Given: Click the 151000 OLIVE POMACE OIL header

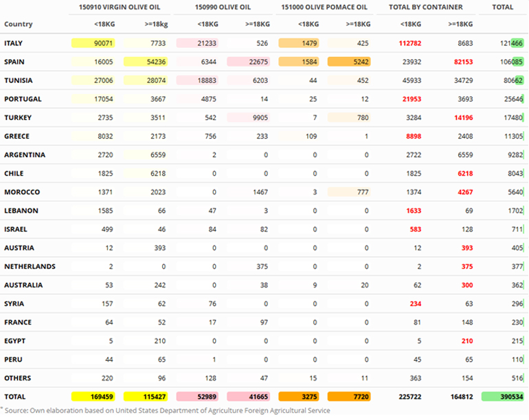Looking at the screenshot, I should (x=324, y=7).
